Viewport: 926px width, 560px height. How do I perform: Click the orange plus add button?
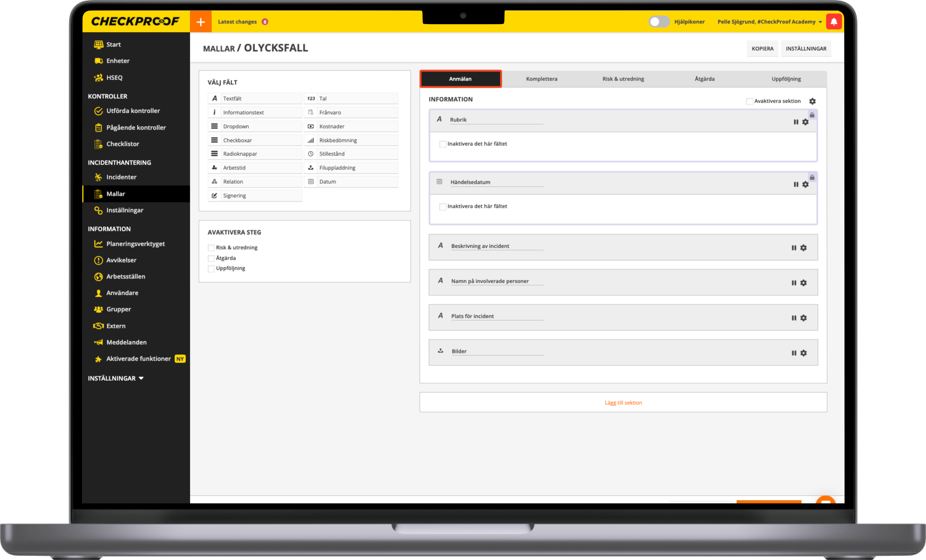click(x=201, y=22)
